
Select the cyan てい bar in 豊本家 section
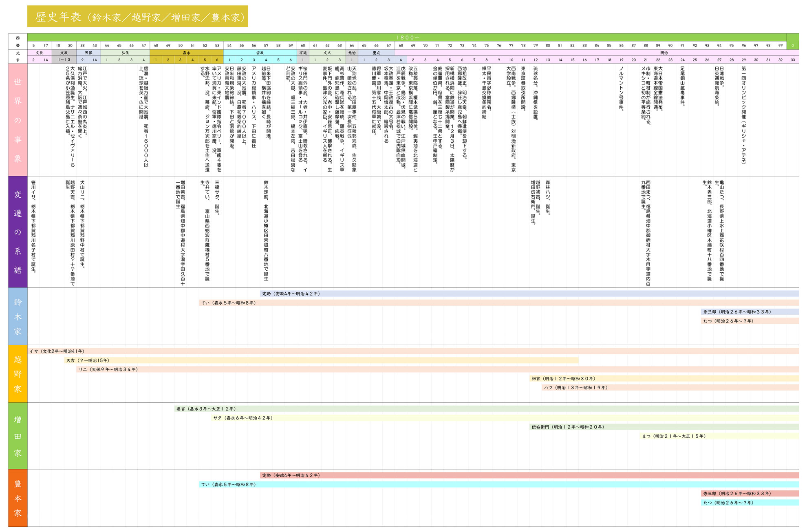click(498, 484)
